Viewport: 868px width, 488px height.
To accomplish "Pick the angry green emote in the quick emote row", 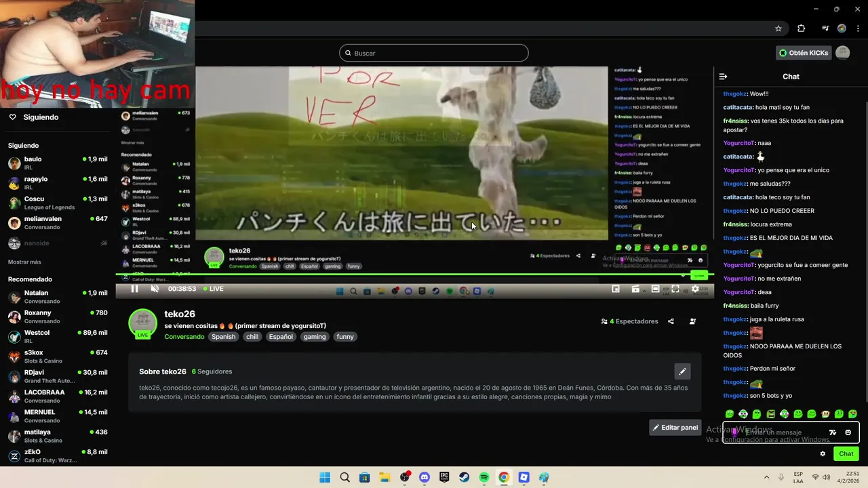I will (x=770, y=413).
